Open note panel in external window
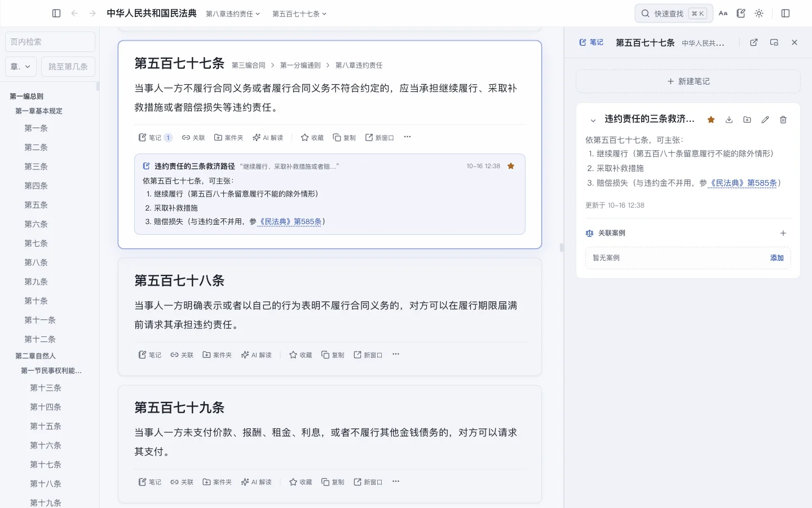This screenshot has width=812, height=508. coord(754,42)
